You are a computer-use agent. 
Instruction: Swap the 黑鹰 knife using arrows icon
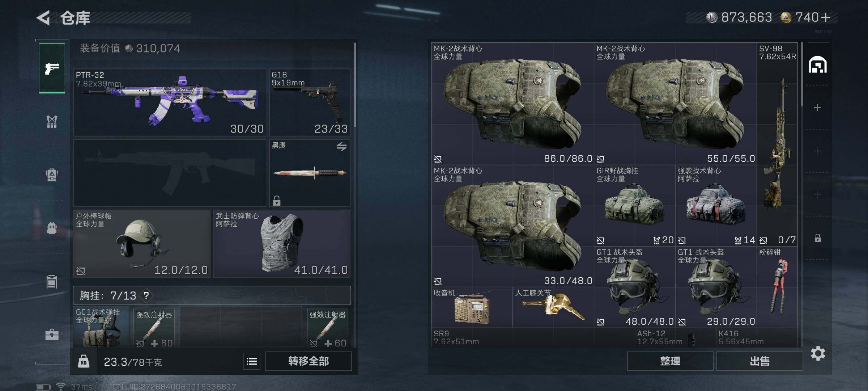[x=341, y=146]
